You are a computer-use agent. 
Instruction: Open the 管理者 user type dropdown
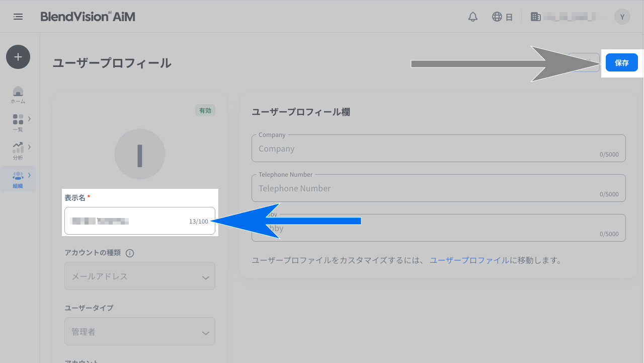pos(140,331)
